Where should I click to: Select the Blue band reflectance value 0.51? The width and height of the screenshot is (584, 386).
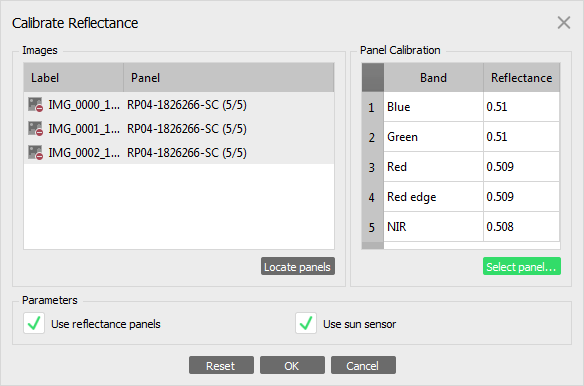(x=521, y=107)
